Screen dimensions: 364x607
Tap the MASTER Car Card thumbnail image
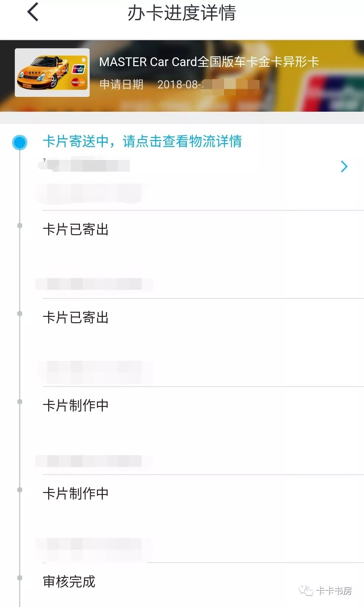point(52,73)
